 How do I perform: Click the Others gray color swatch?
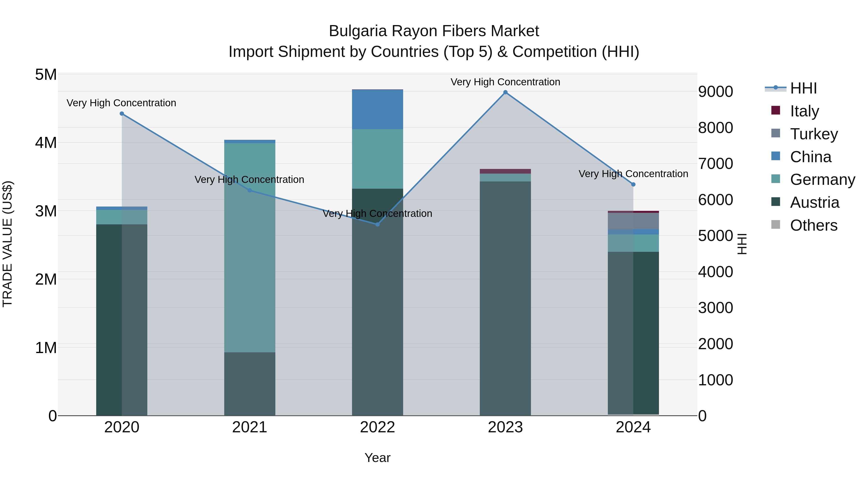[776, 224]
